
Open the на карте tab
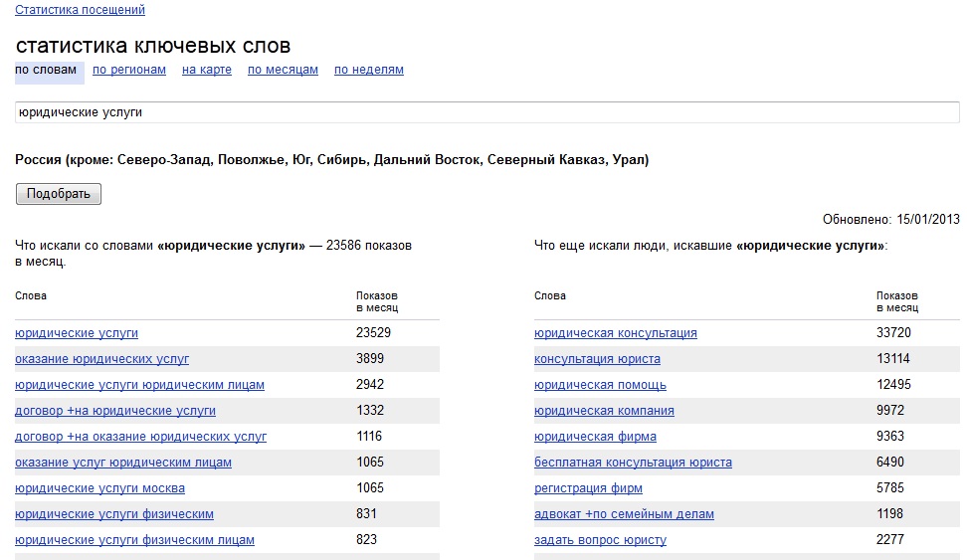[207, 70]
